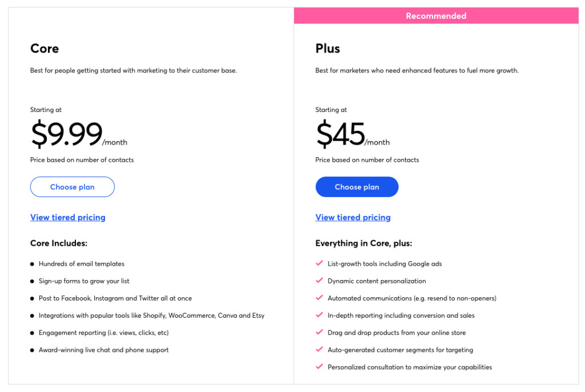Click the checkmark beside Personalized consultation

319,366
